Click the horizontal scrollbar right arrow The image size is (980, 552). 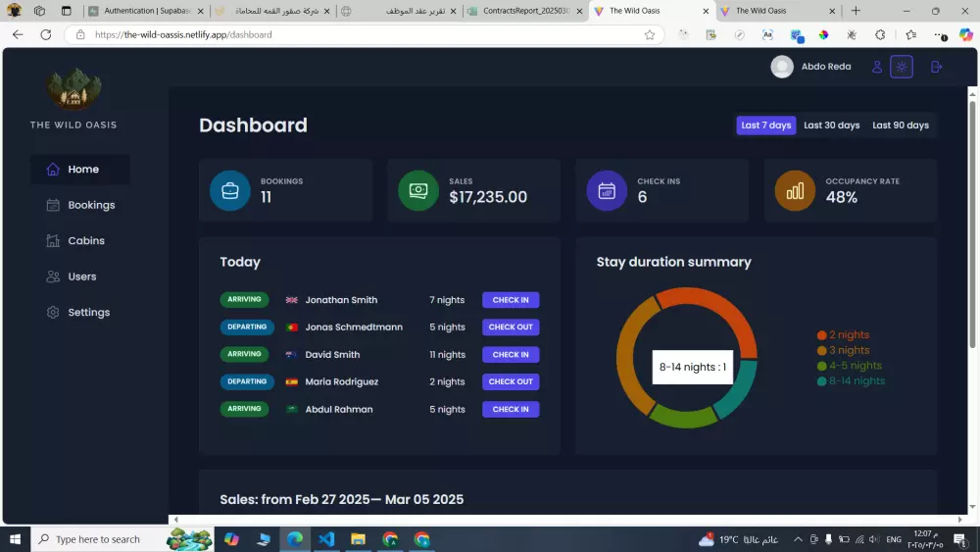point(960,520)
